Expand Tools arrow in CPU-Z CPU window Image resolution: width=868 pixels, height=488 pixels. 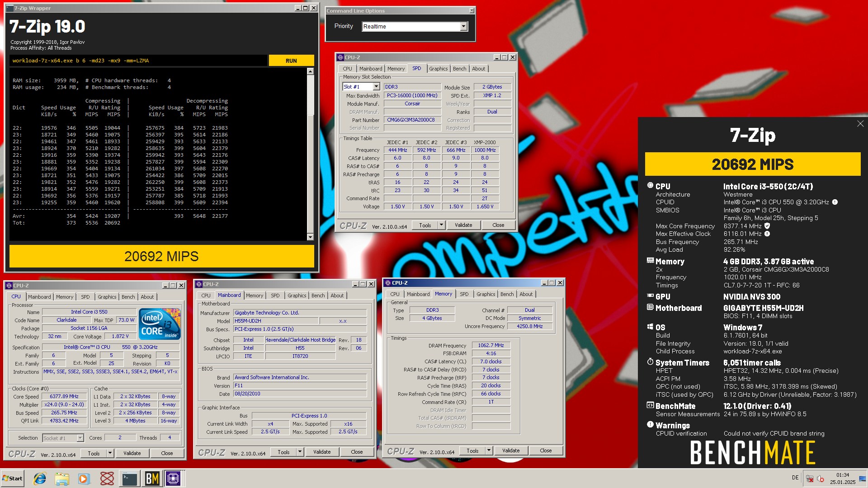point(110,453)
